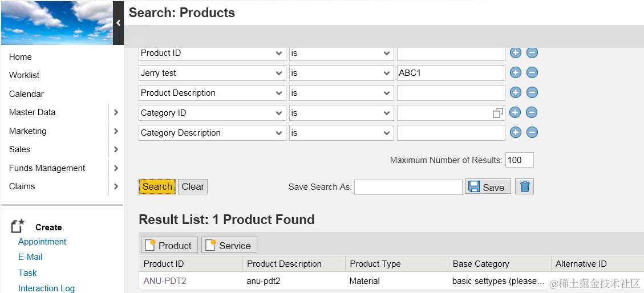644x293 pixels.
Task: Open the ANU-PDT2 product link
Action: click(x=165, y=281)
